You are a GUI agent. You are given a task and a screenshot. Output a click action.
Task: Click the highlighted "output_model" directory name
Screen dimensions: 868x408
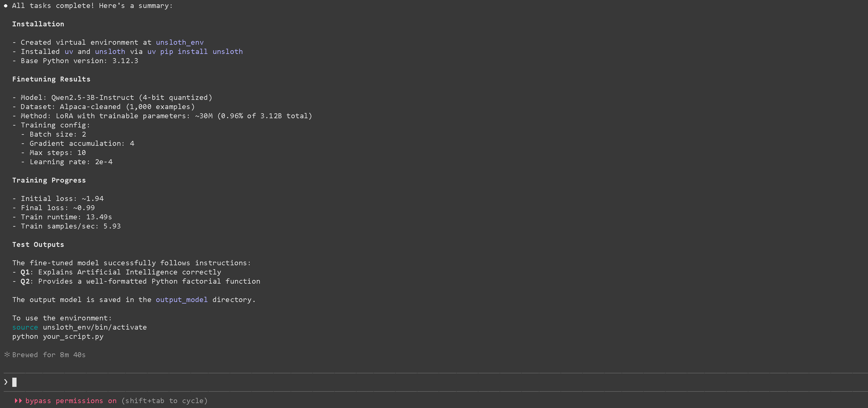(x=182, y=300)
